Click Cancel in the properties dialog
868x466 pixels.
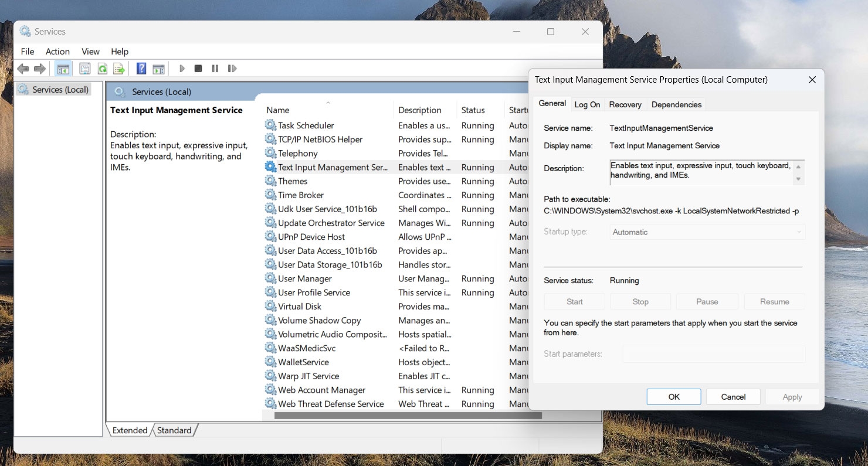click(x=733, y=397)
